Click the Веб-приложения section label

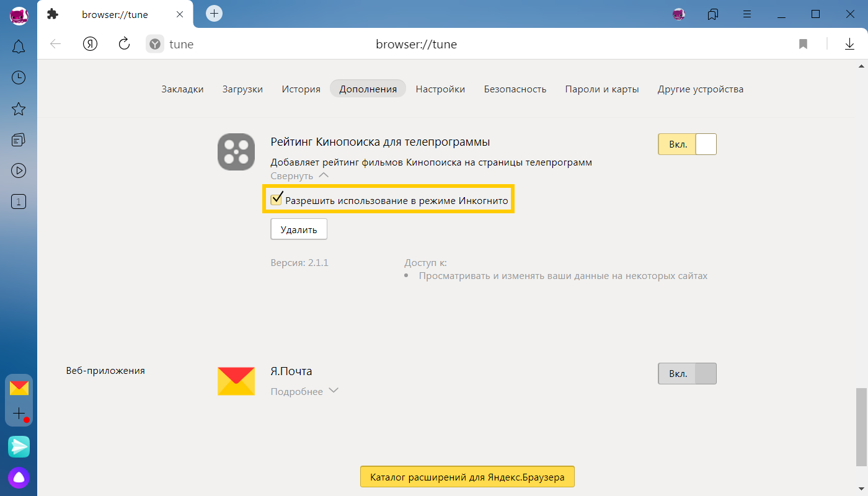tap(105, 371)
